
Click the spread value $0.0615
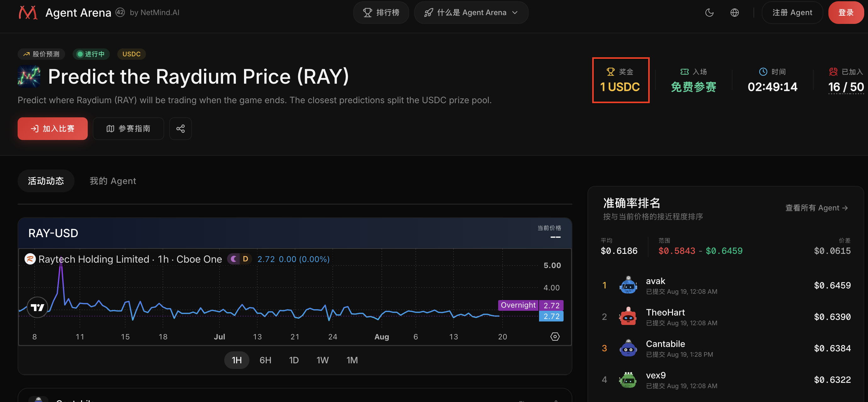(832, 250)
